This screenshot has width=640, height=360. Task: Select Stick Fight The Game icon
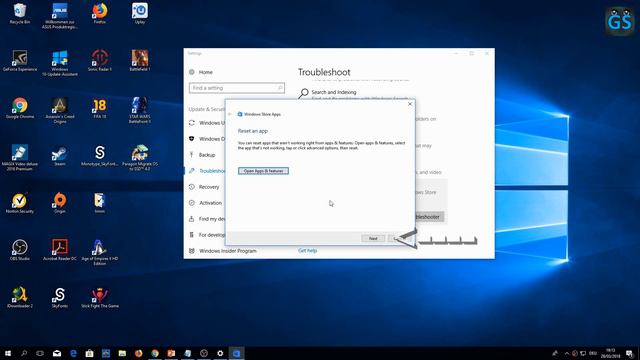[100, 298]
